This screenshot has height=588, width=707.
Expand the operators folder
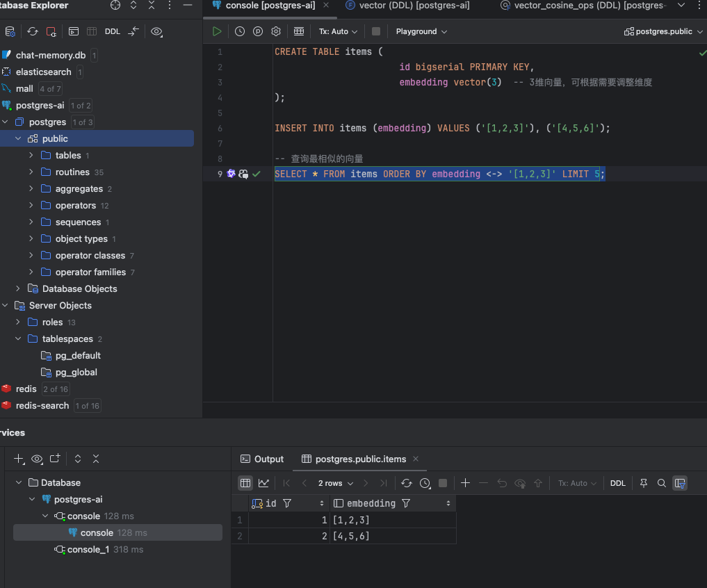pyautogui.click(x=31, y=205)
